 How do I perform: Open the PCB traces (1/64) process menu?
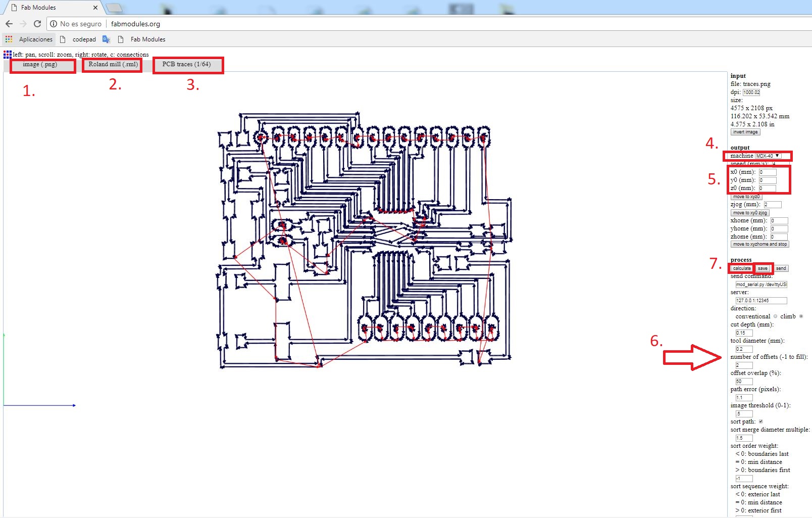(x=187, y=65)
